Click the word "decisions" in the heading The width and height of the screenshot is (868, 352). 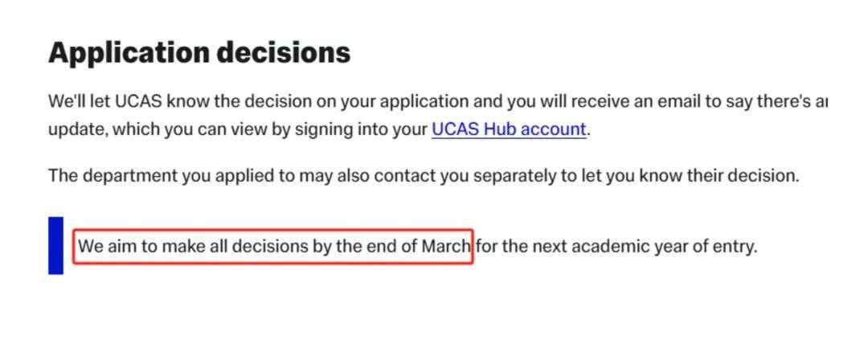pos(283,53)
